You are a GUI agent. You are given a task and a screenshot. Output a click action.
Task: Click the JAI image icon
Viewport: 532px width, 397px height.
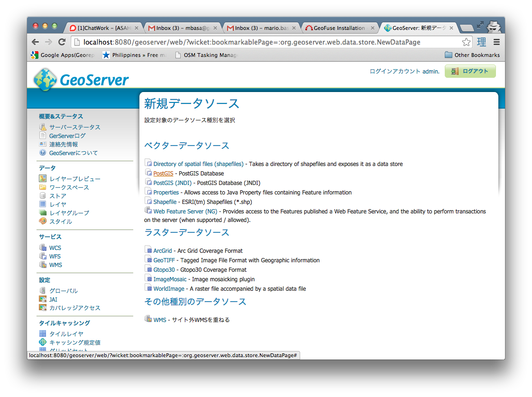43,299
